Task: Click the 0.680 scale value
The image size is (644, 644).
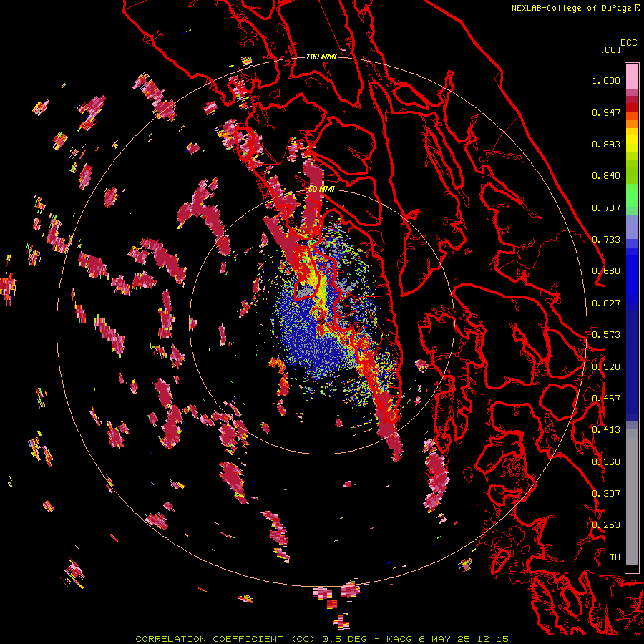Action: coord(606,271)
